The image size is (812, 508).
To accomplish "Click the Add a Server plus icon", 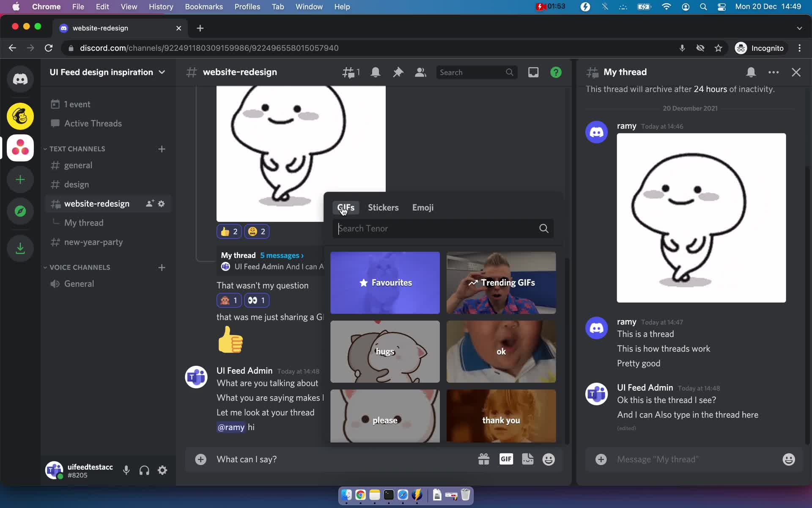I will coord(20,179).
